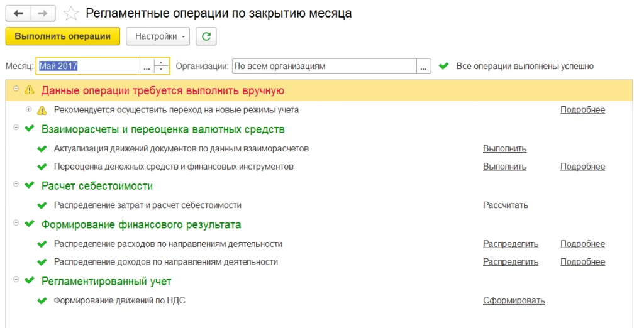Open 'Подробнее' link for new accounting modes
The height and width of the screenshot is (328, 644).
(x=582, y=110)
